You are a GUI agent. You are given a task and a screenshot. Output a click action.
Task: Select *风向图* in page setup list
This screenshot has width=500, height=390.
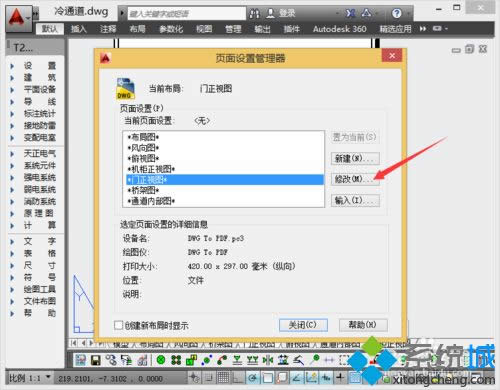[x=225, y=147]
